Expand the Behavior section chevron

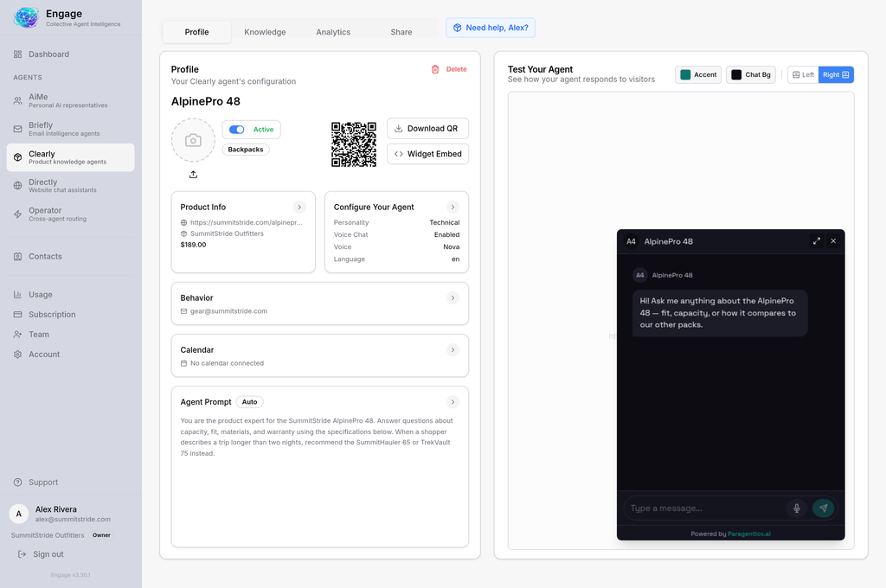(x=453, y=297)
